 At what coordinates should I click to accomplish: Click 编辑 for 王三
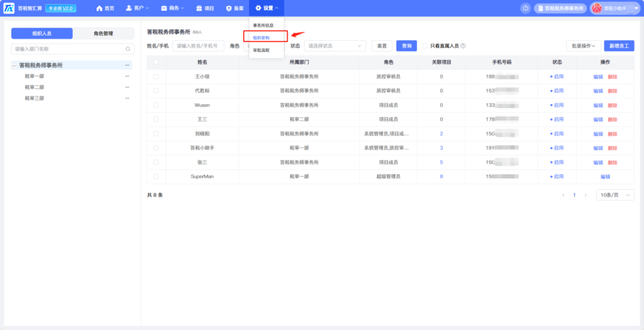coord(598,119)
